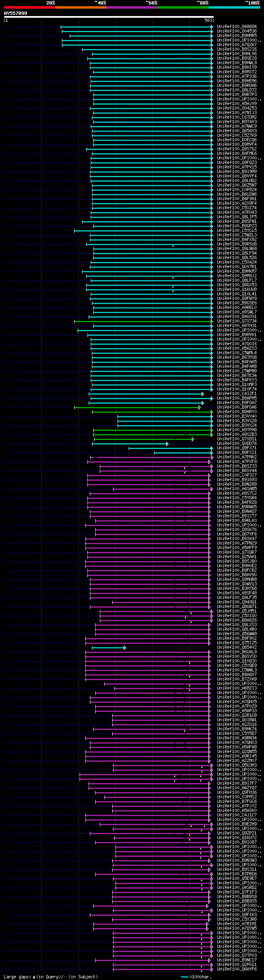Open hit UniRef100_C4J1C7

(x=237, y=815)
